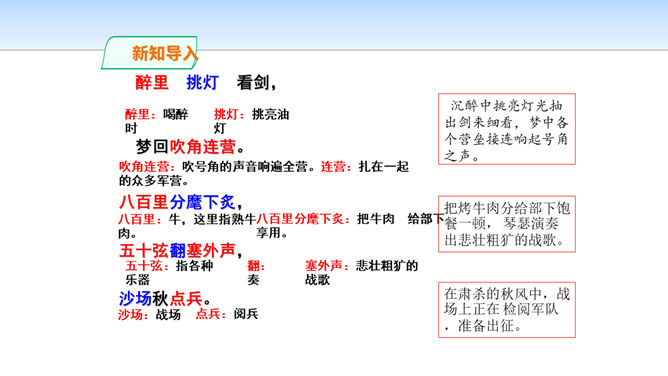The height and width of the screenshot is (376, 668).
Task: Click the 新知导入 section label
Action: [164, 54]
